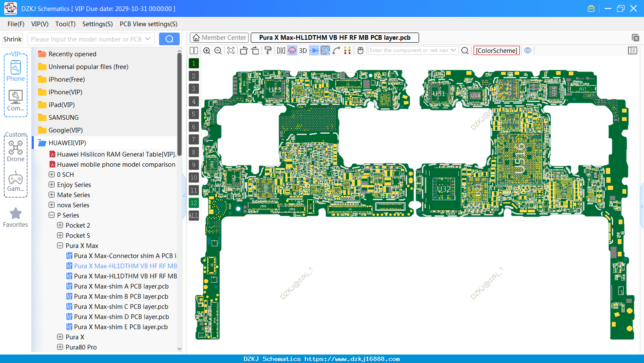Collapse the P Series node
The height and width of the screenshot is (363, 644).
tap(52, 215)
